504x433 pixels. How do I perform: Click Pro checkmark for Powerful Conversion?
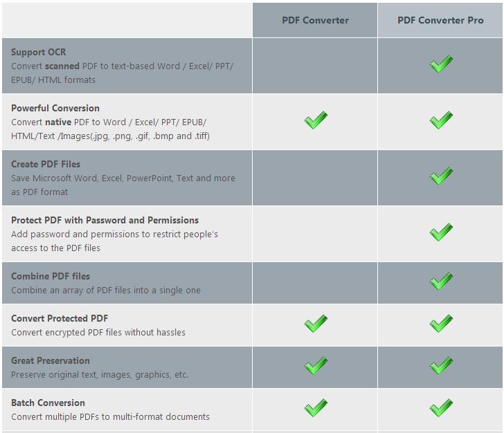click(441, 120)
